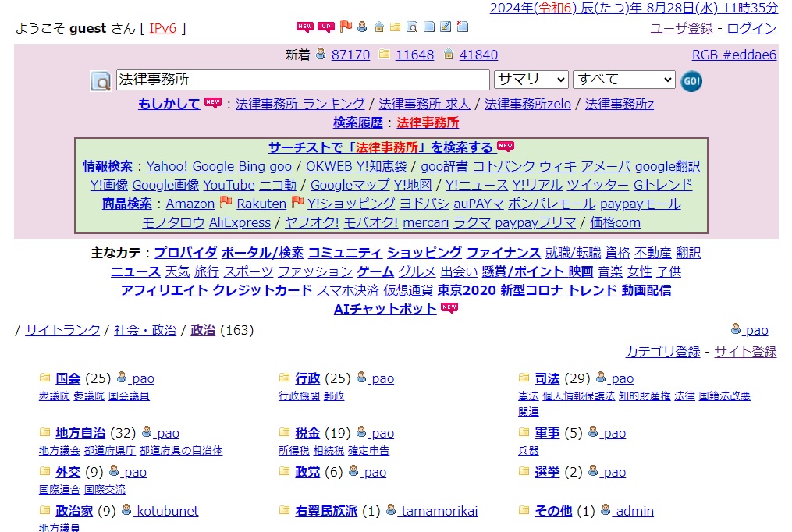Click the folder icon beside 国会 category
Viewport: 792px width, 532px height.
tap(45, 378)
